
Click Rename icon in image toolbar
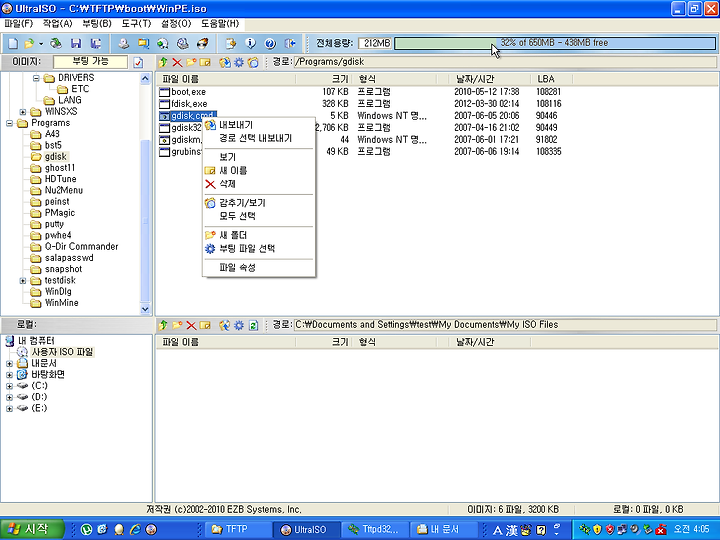click(205, 62)
